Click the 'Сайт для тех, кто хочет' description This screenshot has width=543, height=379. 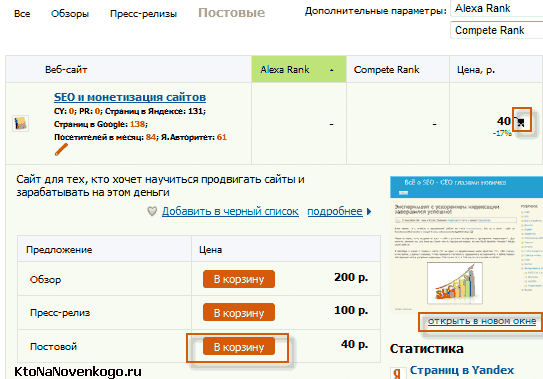[160, 186]
